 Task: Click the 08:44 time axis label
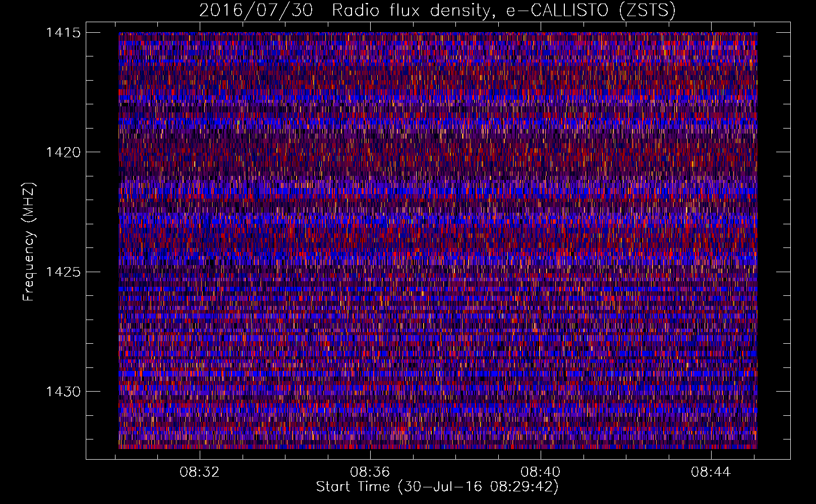(x=711, y=472)
